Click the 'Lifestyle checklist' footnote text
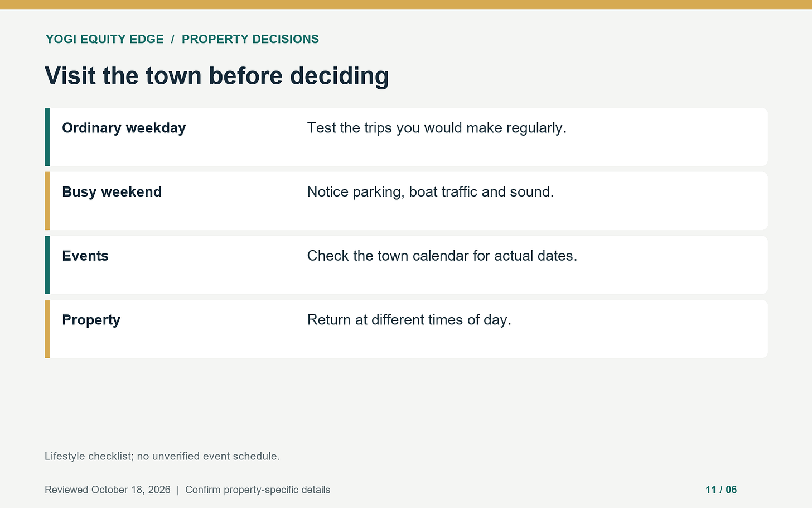The width and height of the screenshot is (812, 508). (x=162, y=456)
